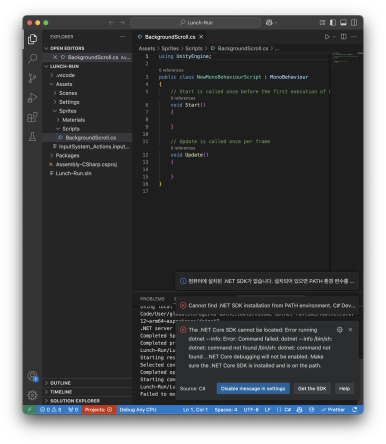The height and width of the screenshot is (444, 386).
Task: Click the Cannot find .NET SDK error notification
Action: point(267,306)
